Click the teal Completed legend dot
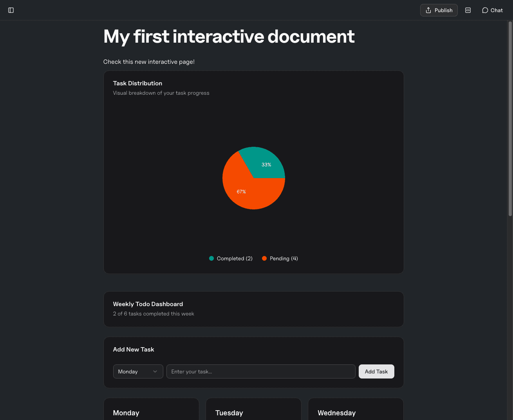 click(x=211, y=258)
